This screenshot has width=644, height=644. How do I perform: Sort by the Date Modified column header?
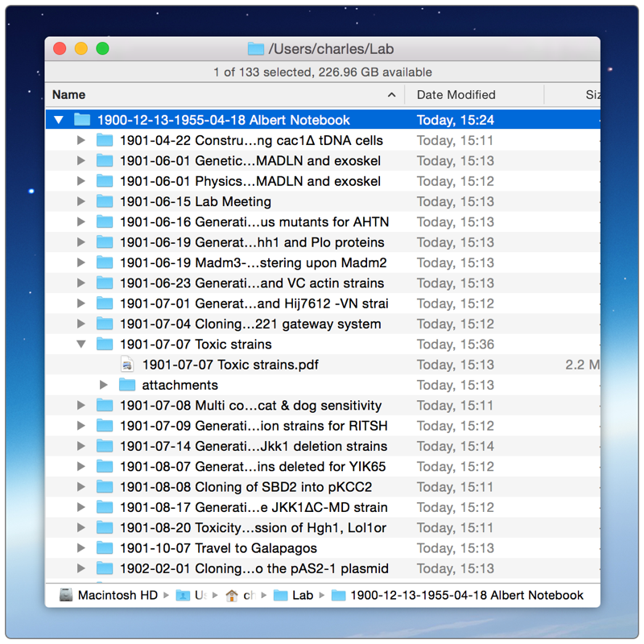tap(474, 95)
